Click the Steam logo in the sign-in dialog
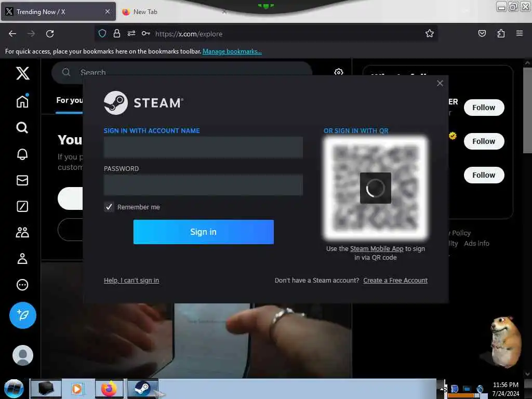Viewport: 532px width, 399px height. tap(143, 103)
